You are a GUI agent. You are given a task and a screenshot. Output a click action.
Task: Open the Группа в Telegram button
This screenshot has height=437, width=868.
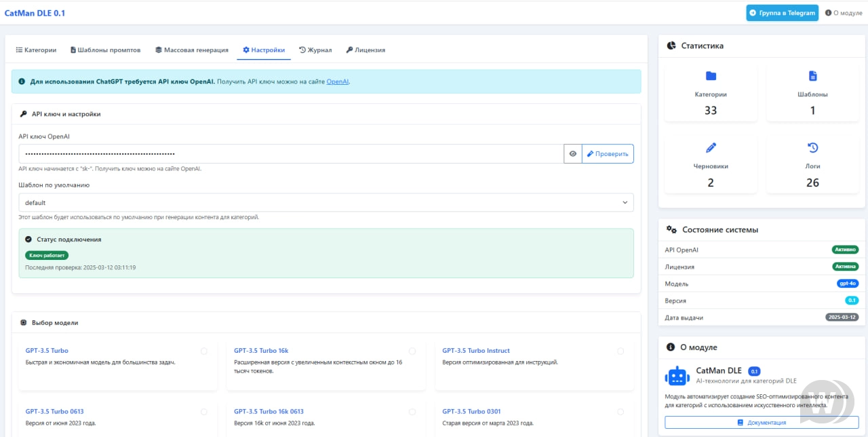[x=782, y=13]
